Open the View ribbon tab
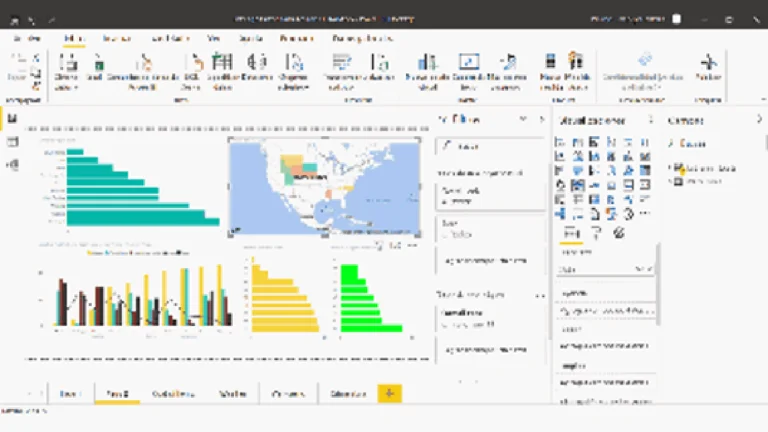 pos(213,38)
